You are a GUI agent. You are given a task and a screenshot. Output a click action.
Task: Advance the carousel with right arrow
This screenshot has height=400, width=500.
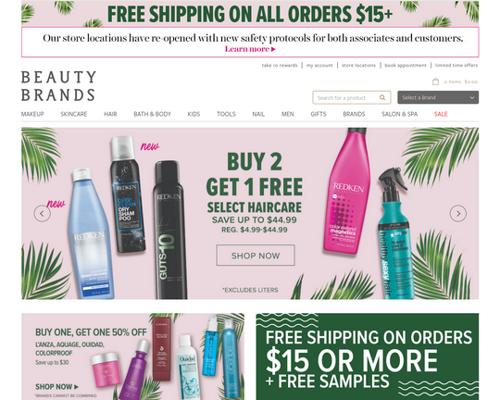458,214
